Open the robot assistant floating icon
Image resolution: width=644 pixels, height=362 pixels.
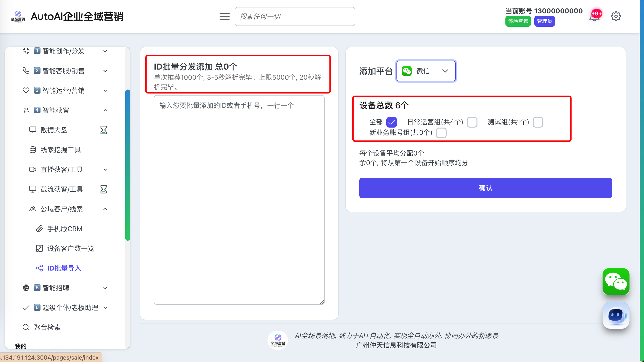616,315
